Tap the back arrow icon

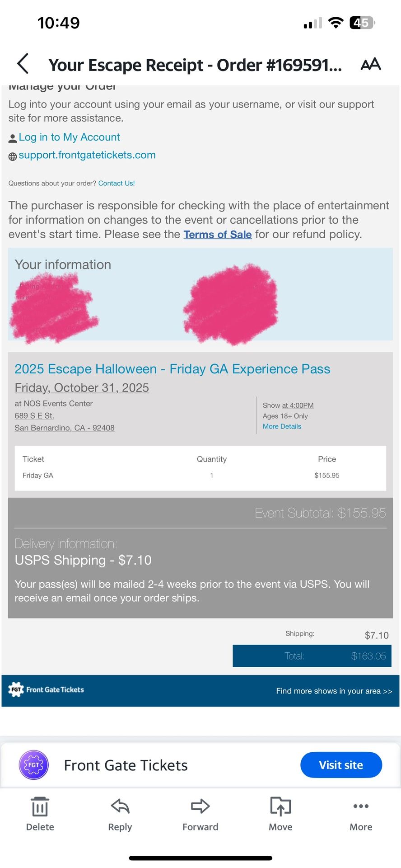coord(23,64)
